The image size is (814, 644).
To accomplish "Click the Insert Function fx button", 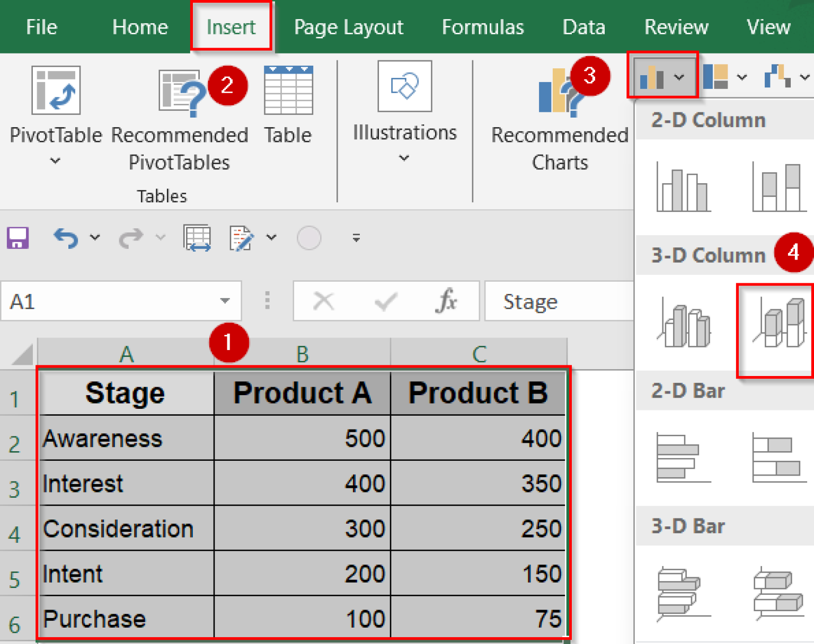I will (448, 301).
